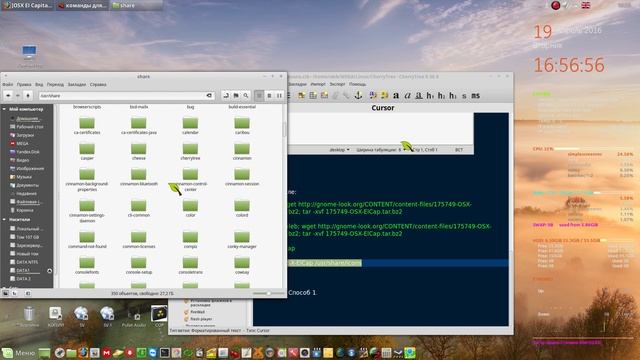Insert anchor in CherryTree toolbar
Screen dimensions: 640x360
click(358, 96)
